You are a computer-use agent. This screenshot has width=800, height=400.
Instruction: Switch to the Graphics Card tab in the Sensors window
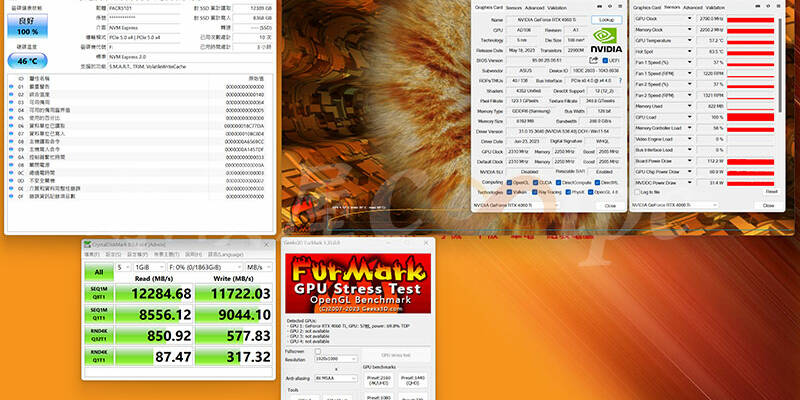(x=646, y=8)
